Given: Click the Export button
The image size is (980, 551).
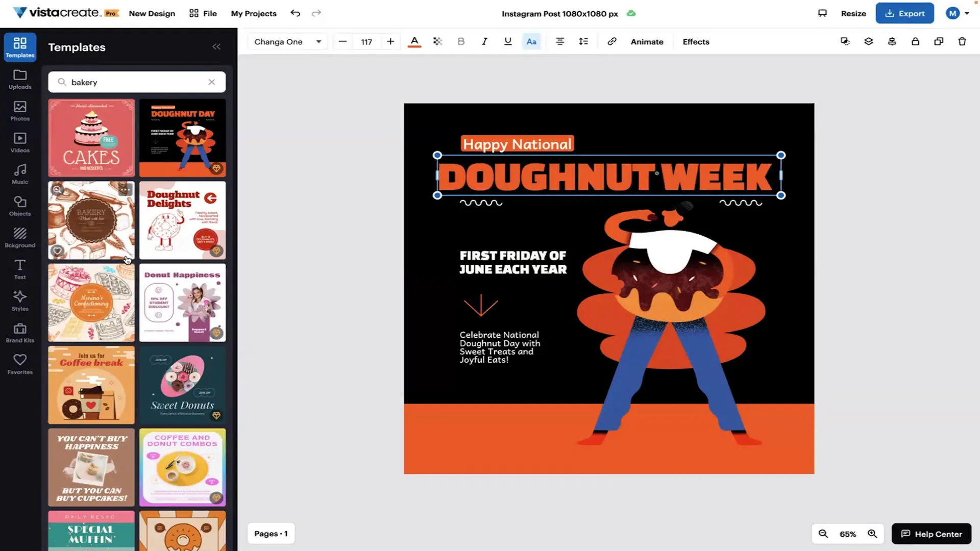Looking at the screenshot, I should pos(905,13).
